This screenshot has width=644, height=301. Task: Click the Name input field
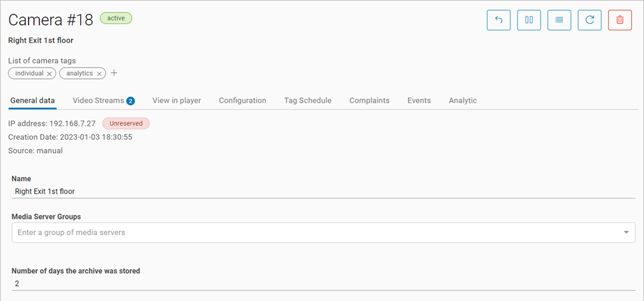pos(323,192)
